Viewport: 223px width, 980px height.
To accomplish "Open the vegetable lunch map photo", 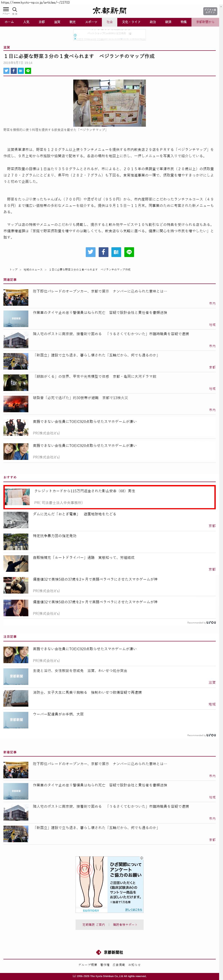I will (110, 103).
